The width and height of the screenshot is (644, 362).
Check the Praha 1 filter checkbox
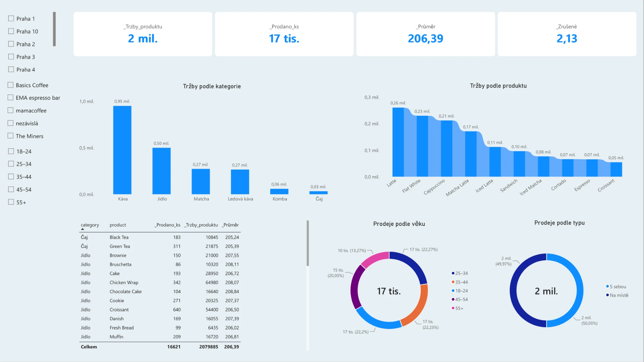[11, 19]
